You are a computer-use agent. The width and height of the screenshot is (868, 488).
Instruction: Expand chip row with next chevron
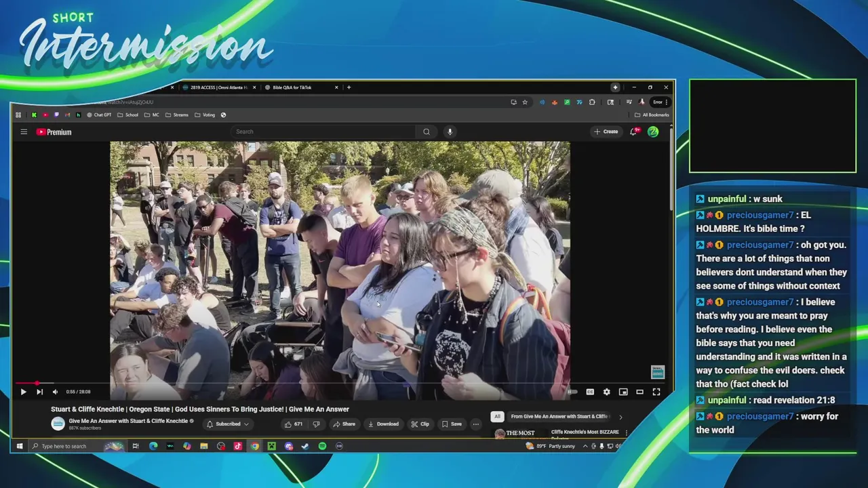[x=620, y=417]
